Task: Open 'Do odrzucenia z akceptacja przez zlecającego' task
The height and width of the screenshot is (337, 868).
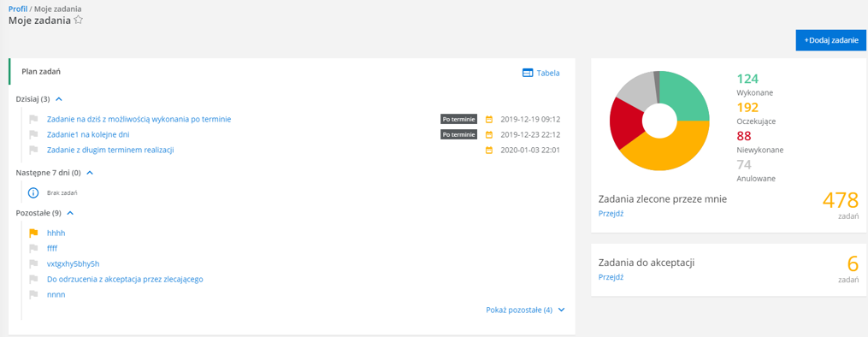Action: pos(125,280)
